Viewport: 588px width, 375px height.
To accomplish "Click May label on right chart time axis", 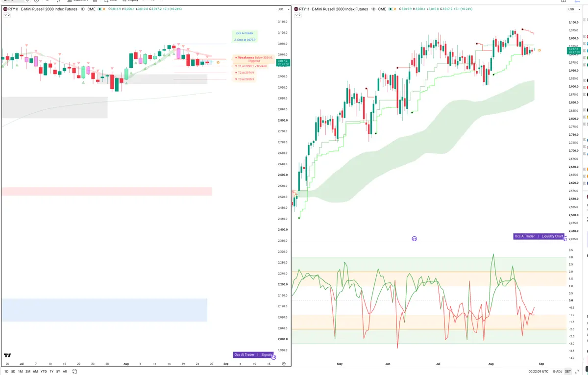I will click(x=340, y=364).
